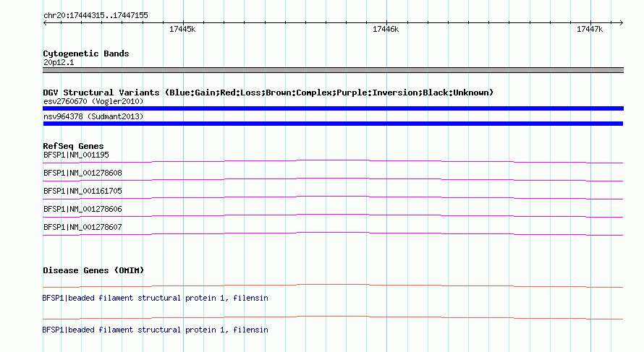
Task: Click the right arrow end of ruler
Action: pos(621,23)
